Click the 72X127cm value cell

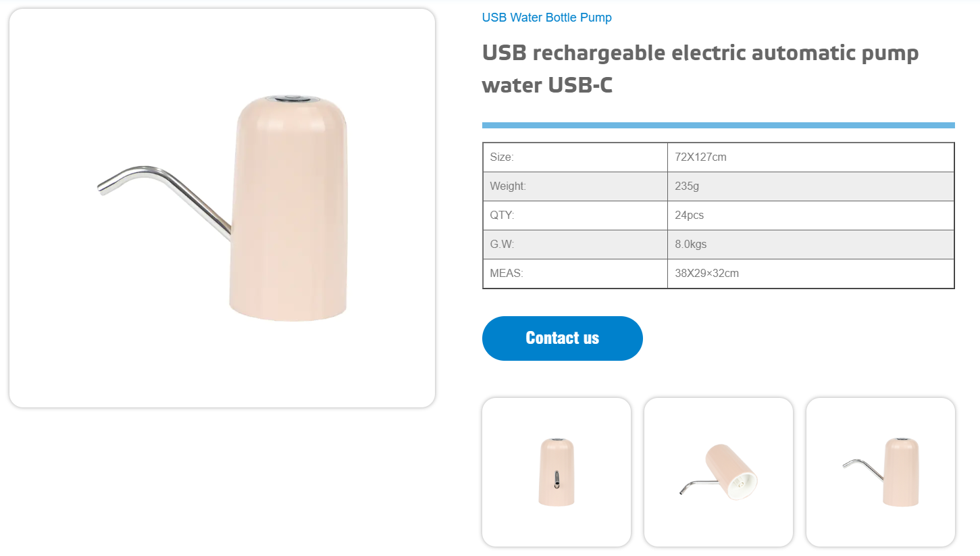[x=810, y=157]
